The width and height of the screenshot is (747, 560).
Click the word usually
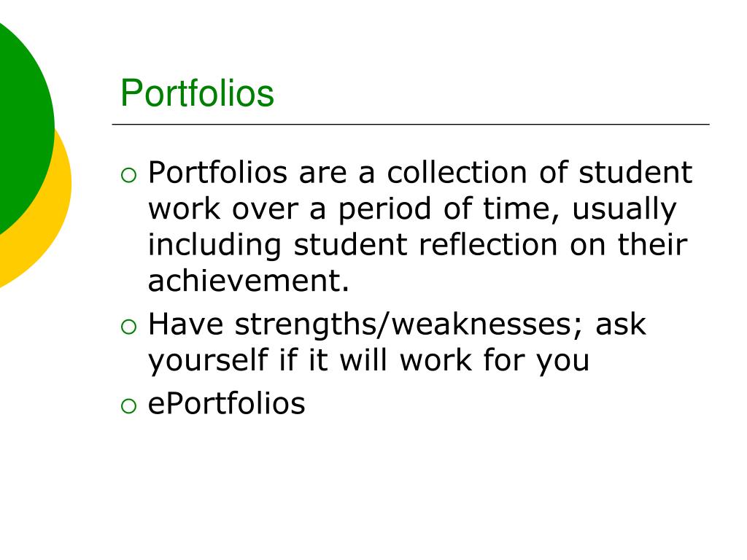coord(624,209)
